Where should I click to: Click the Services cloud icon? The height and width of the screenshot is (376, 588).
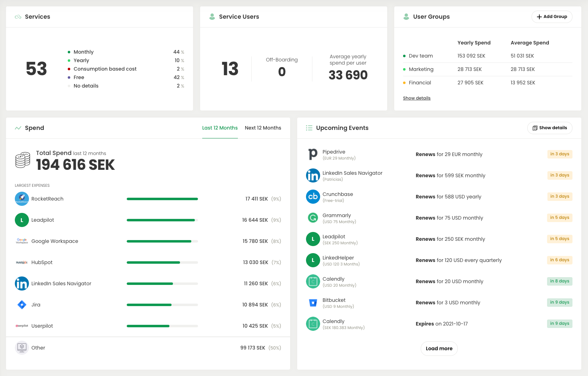point(18,17)
